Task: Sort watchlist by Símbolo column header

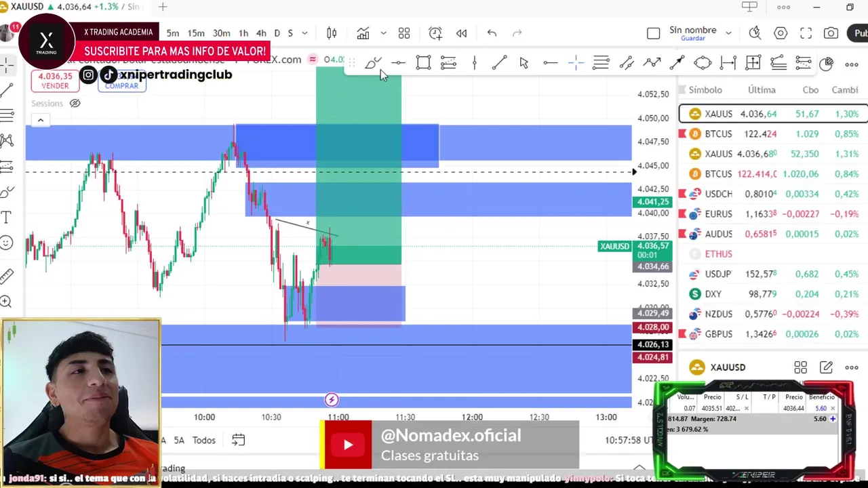Action: click(x=705, y=90)
